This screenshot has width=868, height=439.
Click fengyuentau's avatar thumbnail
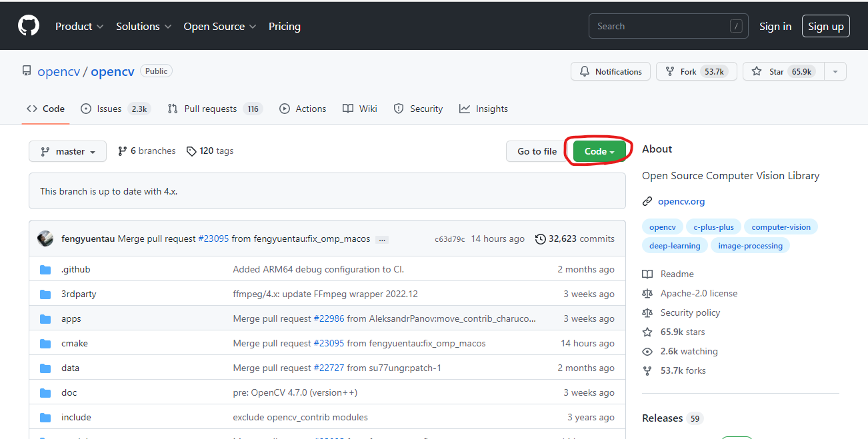(45, 238)
